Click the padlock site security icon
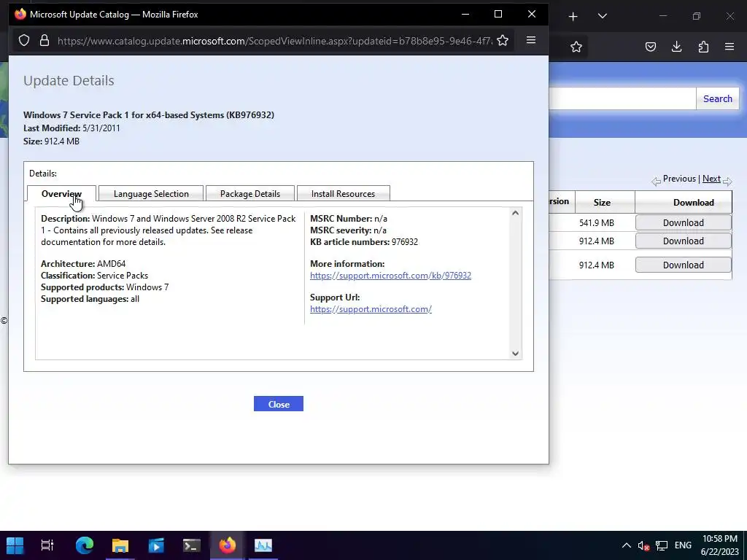 click(x=44, y=41)
